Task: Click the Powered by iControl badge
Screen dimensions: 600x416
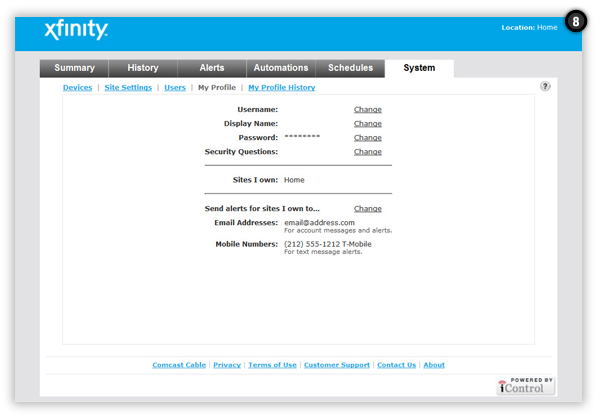Action: coord(525,385)
